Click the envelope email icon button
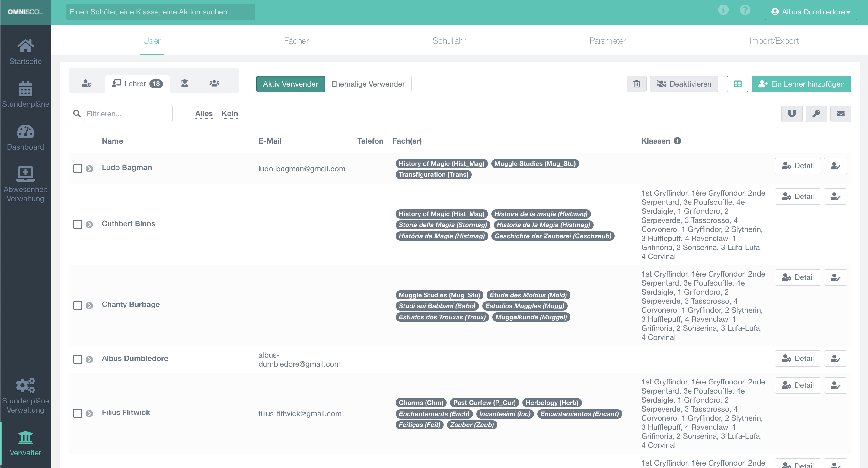 840,113
